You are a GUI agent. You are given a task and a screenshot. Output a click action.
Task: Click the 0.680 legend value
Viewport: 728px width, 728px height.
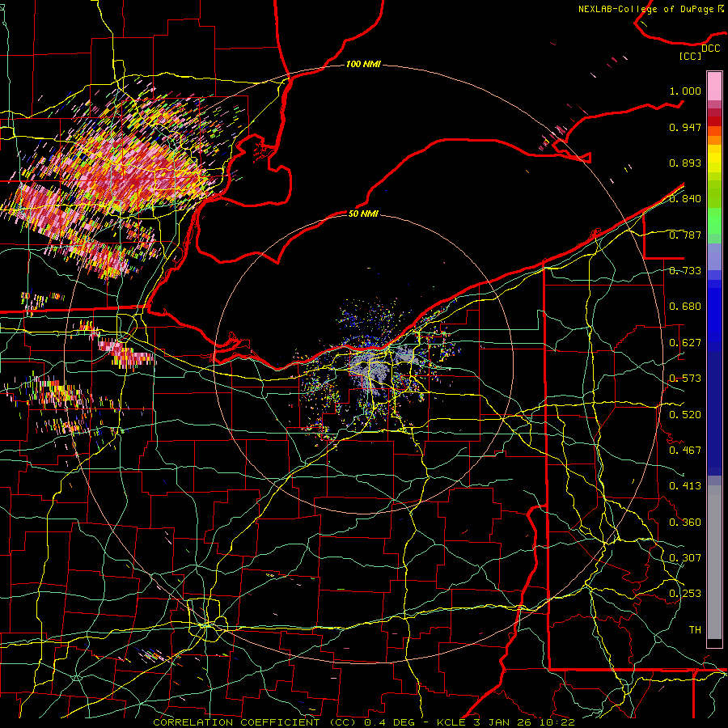tap(685, 307)
